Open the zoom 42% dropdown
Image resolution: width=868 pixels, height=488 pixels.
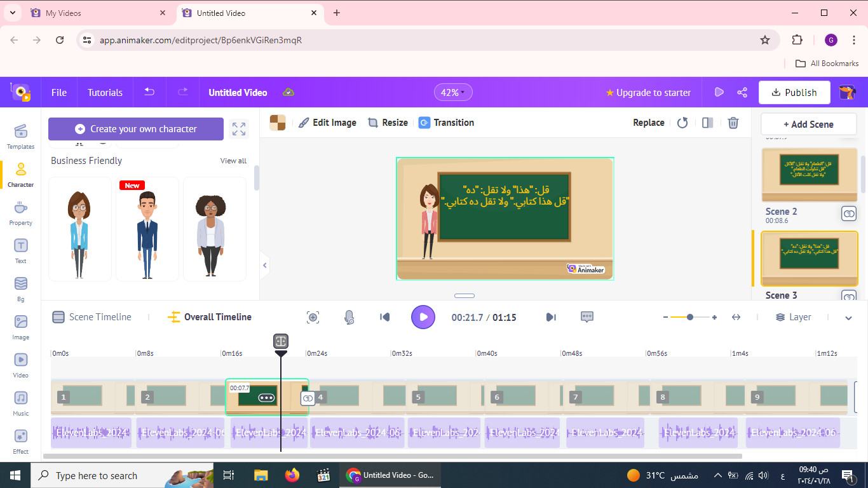453,92
